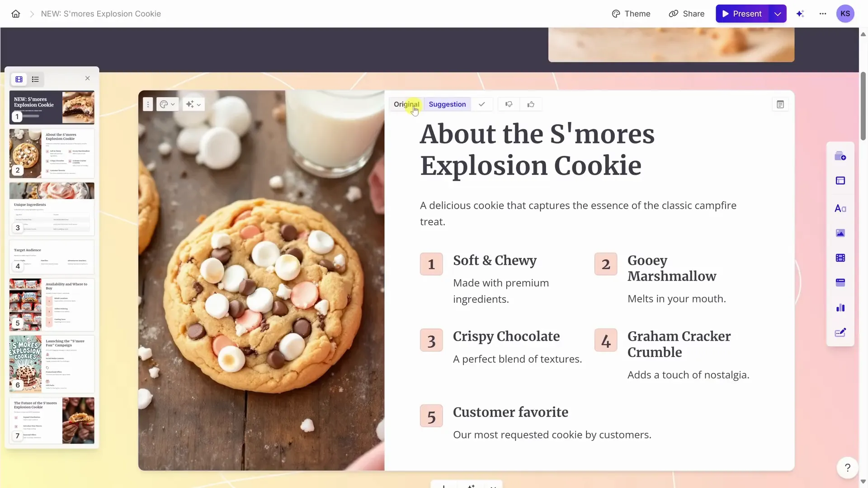Image resolution: width=868 pixels, height=488 pixels.
Task: Expand the card style palette dropdown
Action: click(x=167, y=104)
